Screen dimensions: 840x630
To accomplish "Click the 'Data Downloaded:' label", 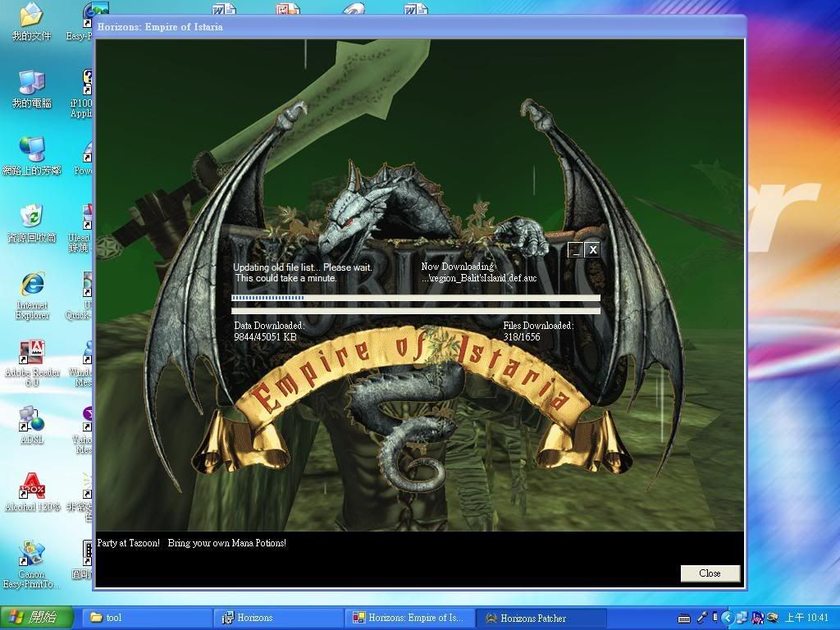I will pos(269,325).
